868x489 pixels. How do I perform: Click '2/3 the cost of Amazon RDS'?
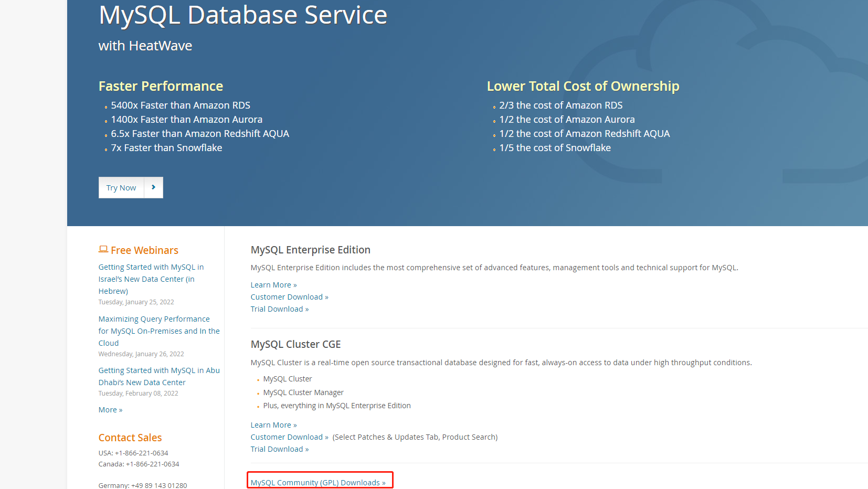click(561, 105)
